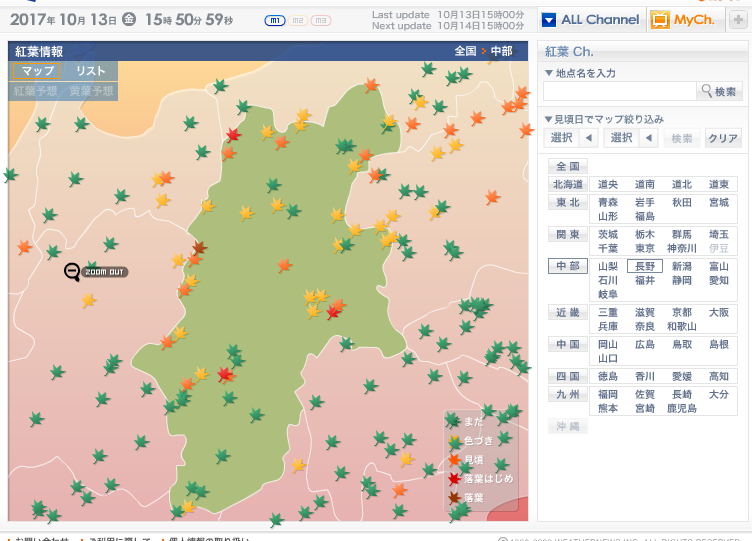Switch to the リスト tab

point(91,71)
